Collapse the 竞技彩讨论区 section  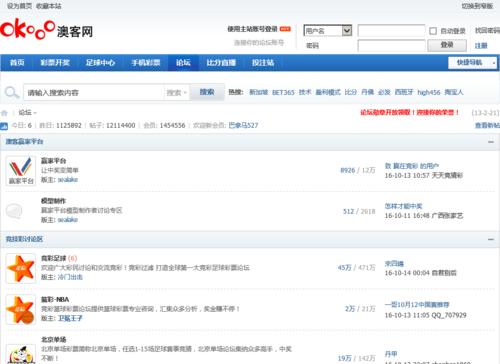coord(491,239)
